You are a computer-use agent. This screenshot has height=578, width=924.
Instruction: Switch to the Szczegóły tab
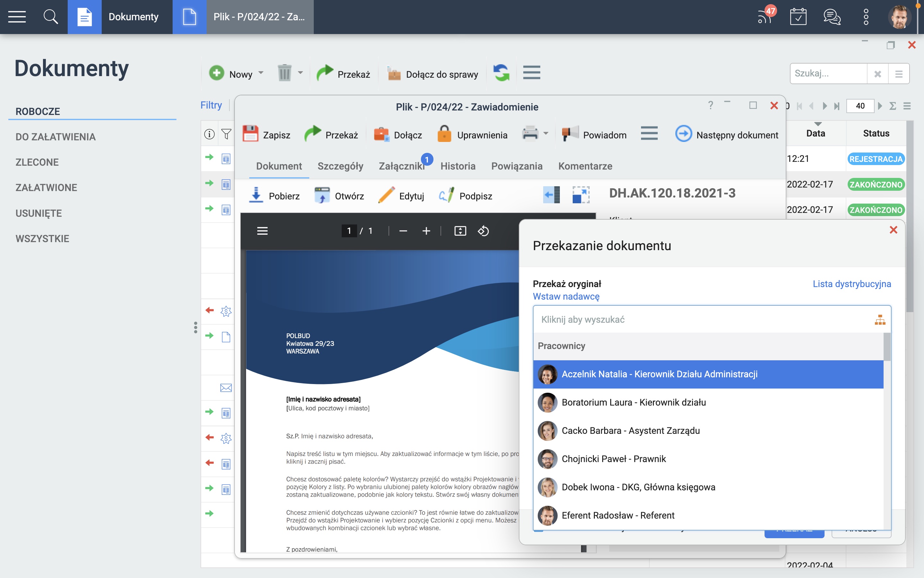340,166
